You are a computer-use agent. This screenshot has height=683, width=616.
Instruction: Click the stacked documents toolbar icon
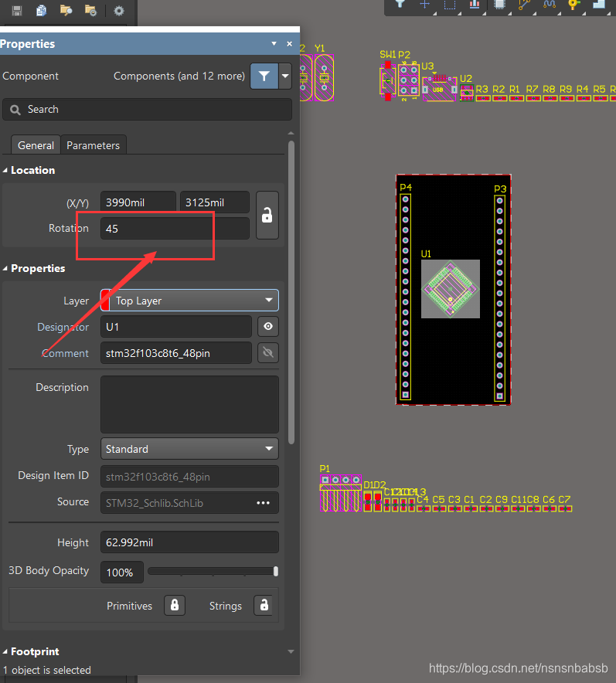click(42, 11)
